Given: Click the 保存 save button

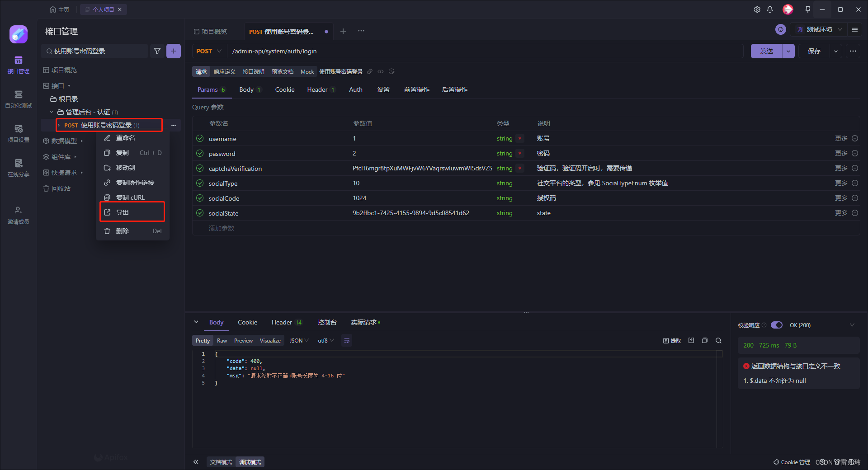Looking at the screenshot, I should 814,51.
